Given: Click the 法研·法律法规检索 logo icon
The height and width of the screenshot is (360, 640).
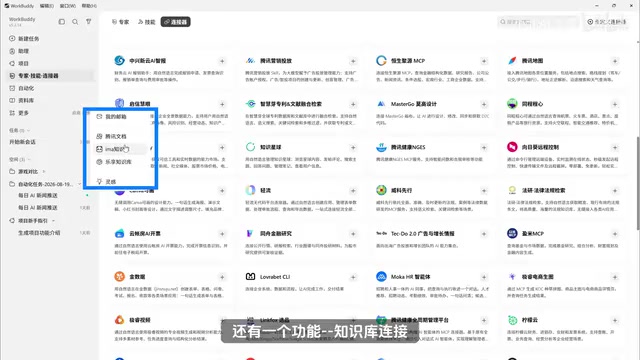Looking at the screenshot, I should click(512, 190).
